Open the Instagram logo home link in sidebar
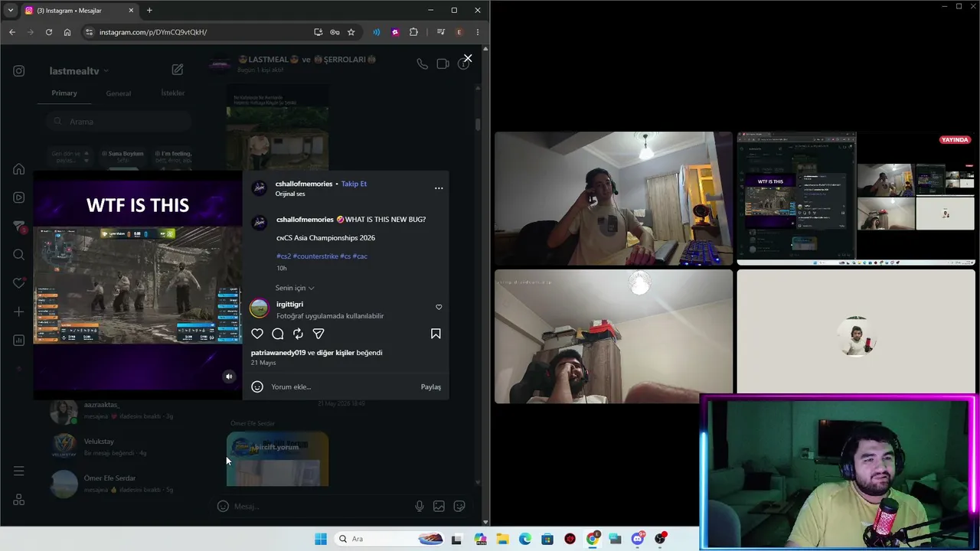This screenshot has width=980, height=551. pos(19,71)
